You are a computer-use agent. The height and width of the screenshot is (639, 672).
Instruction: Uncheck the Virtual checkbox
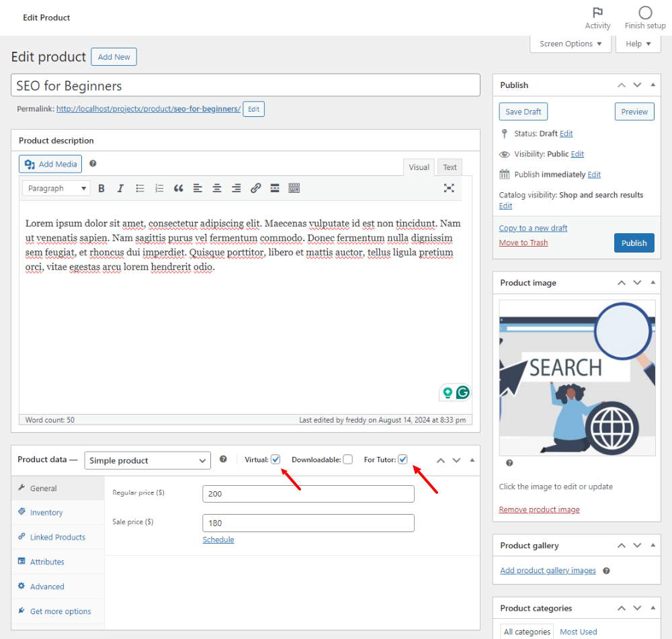(276, 460)
